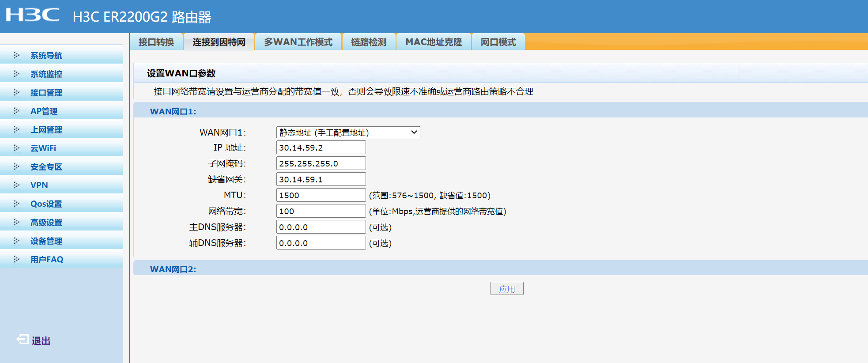
Task: Click the MTU range hint text
Action: (430, 195)
